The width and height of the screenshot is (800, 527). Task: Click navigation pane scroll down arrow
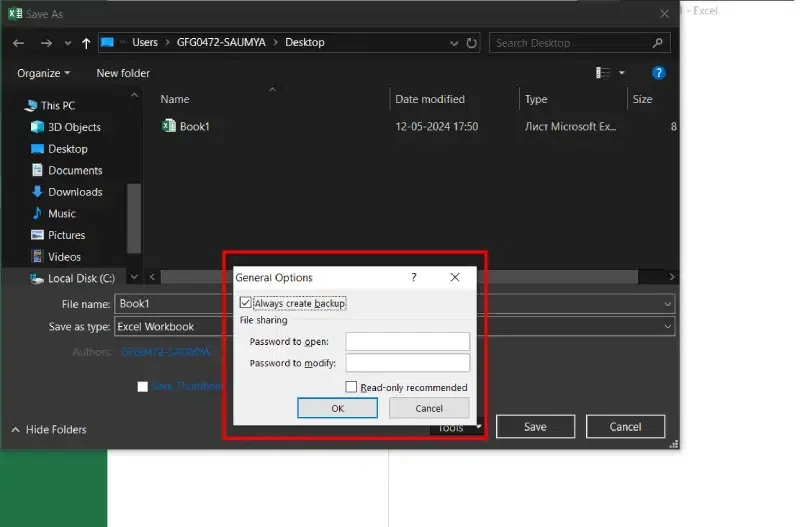(x=134, y=277)
